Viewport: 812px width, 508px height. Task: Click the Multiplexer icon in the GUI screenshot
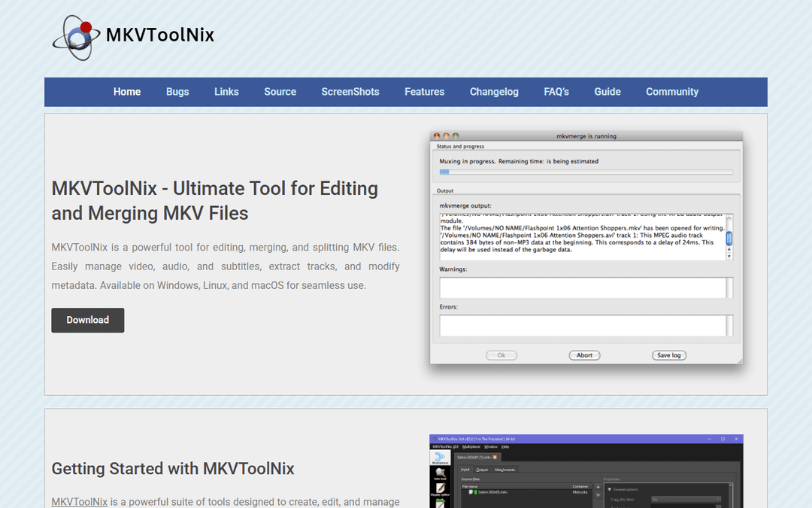[x=440, y=458]
